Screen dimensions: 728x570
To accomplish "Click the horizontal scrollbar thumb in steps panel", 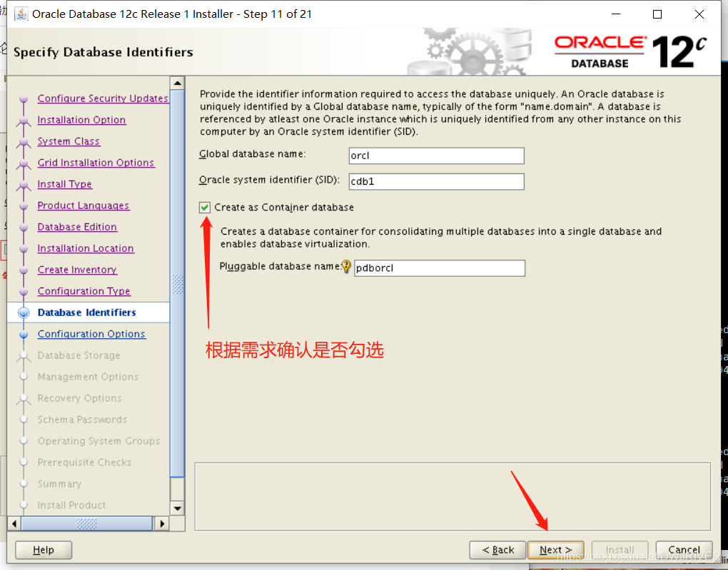I will coord(87,524).
